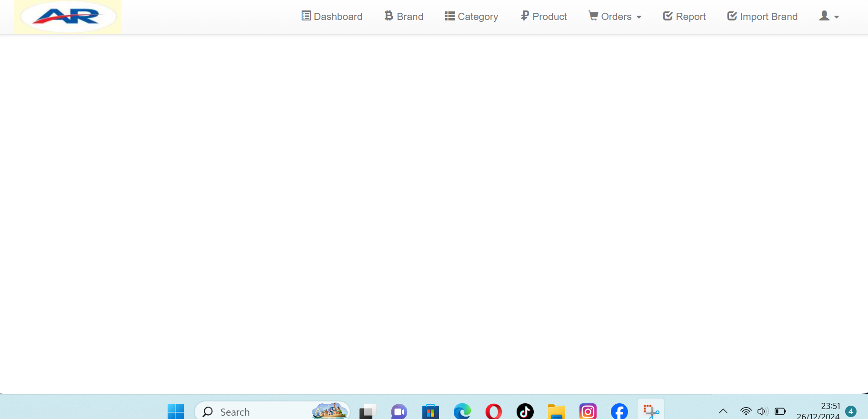
Task: Open Wi-Fi network settings in the tray
Action: pos(746,411)
